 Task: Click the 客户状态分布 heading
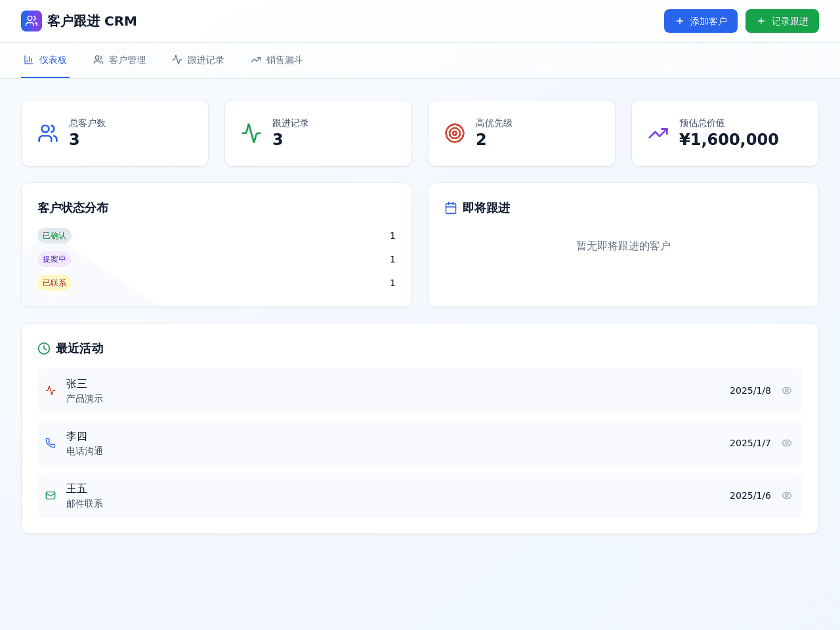coord(73,208)
